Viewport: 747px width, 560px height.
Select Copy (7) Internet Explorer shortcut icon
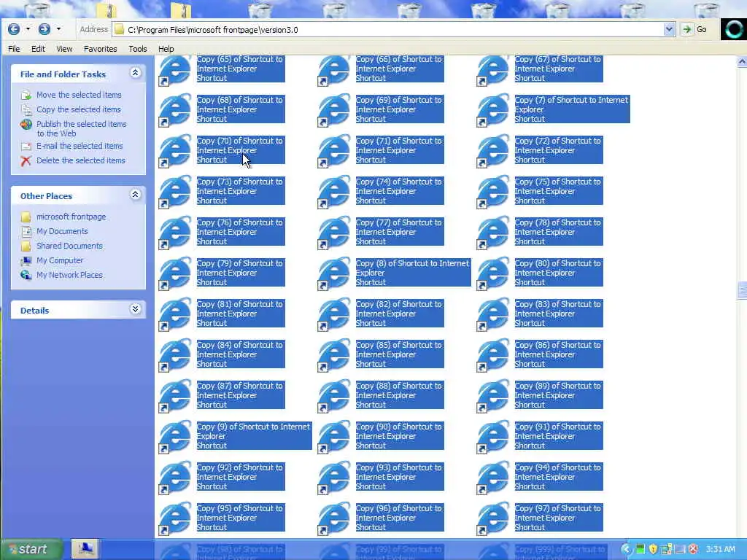coord(493,110)
